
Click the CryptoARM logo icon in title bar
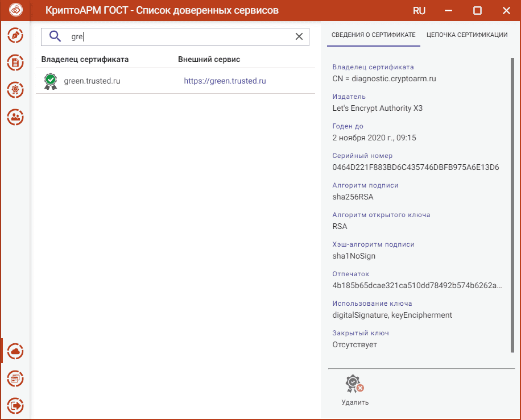(16, 10)
